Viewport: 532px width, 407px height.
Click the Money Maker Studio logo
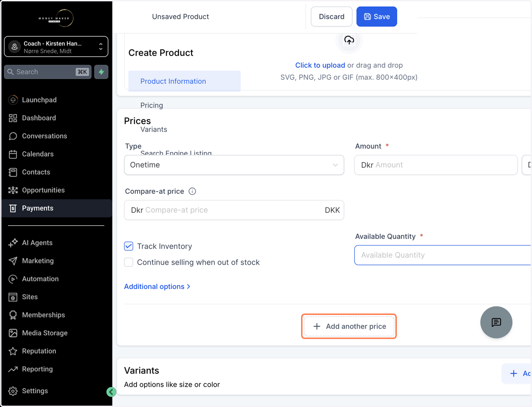pyautogui.click(x=56, y=18)
